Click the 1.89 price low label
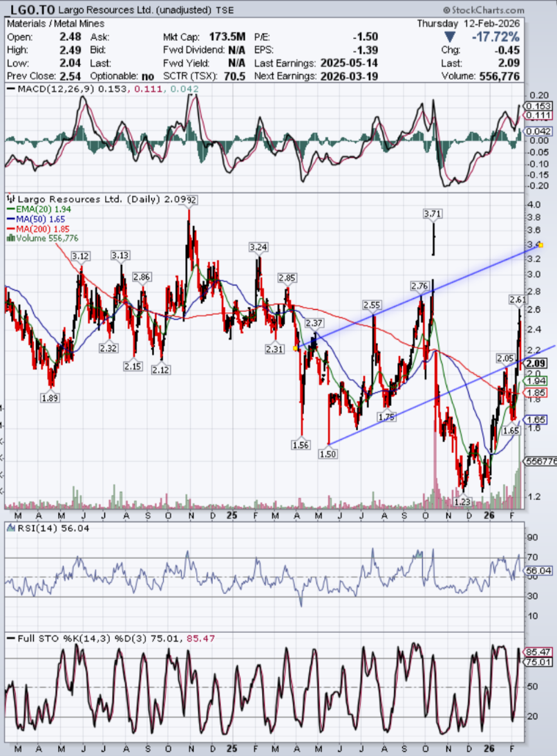The width and height of the screenshot is (557, 756). [50, 398]
